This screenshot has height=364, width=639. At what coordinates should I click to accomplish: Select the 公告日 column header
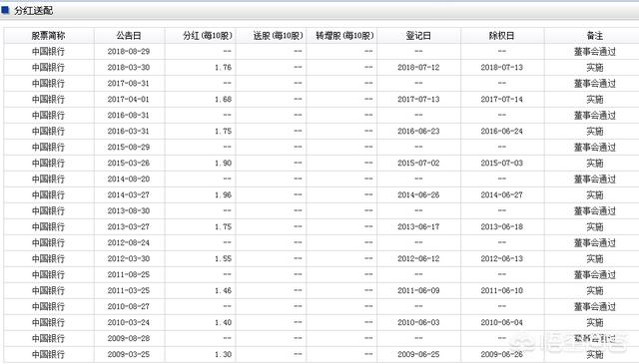coord(129,36)
